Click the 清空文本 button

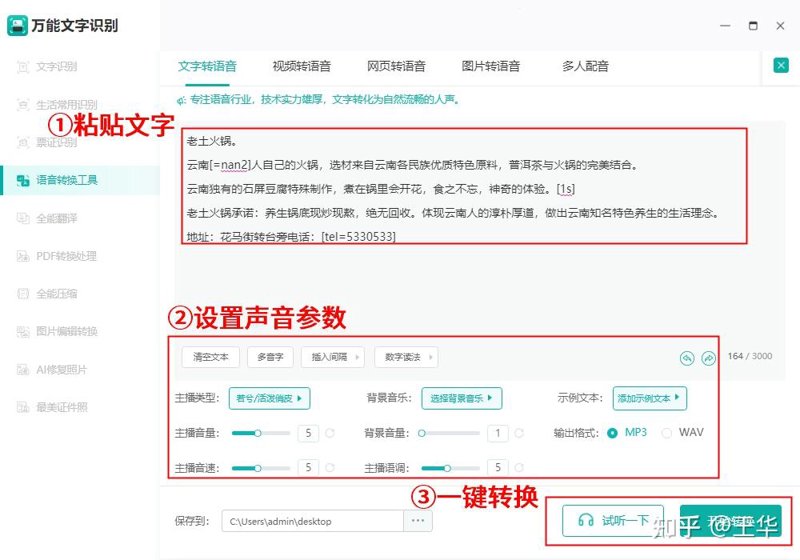(211, 357)
